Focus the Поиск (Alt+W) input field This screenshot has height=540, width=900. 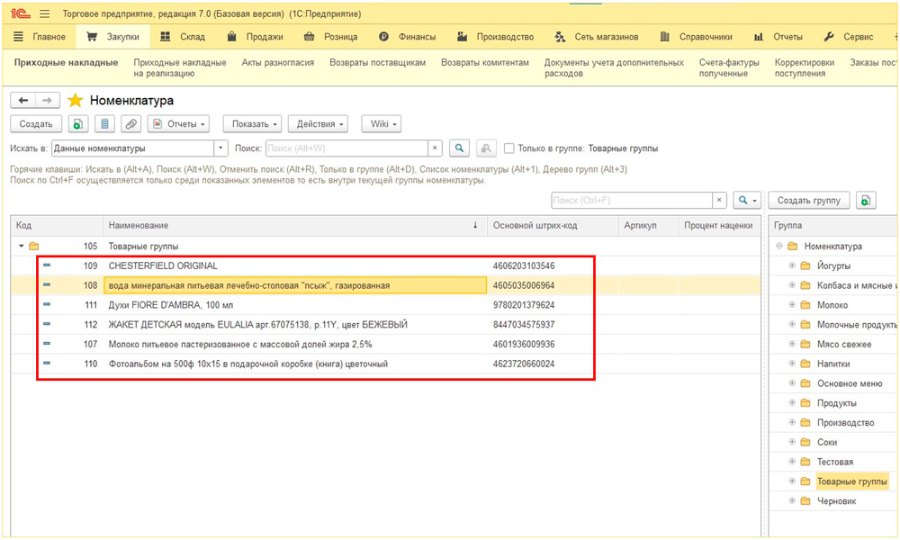[347, 148]
